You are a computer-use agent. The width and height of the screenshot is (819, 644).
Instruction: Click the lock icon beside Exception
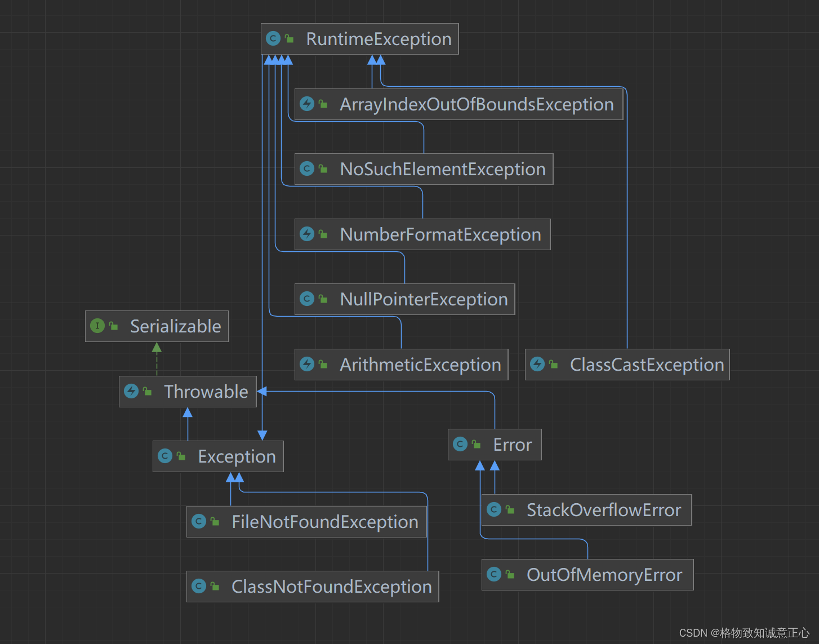coord(180,455)
